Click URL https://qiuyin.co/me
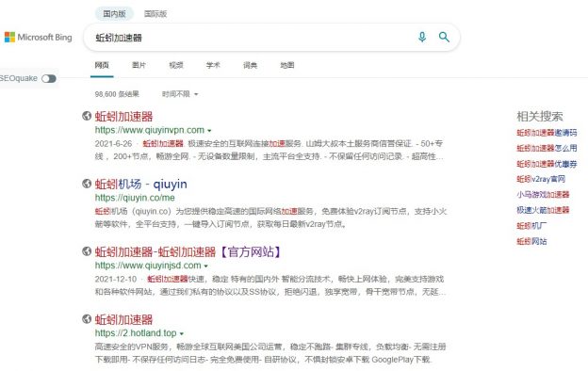 (135, 198)
